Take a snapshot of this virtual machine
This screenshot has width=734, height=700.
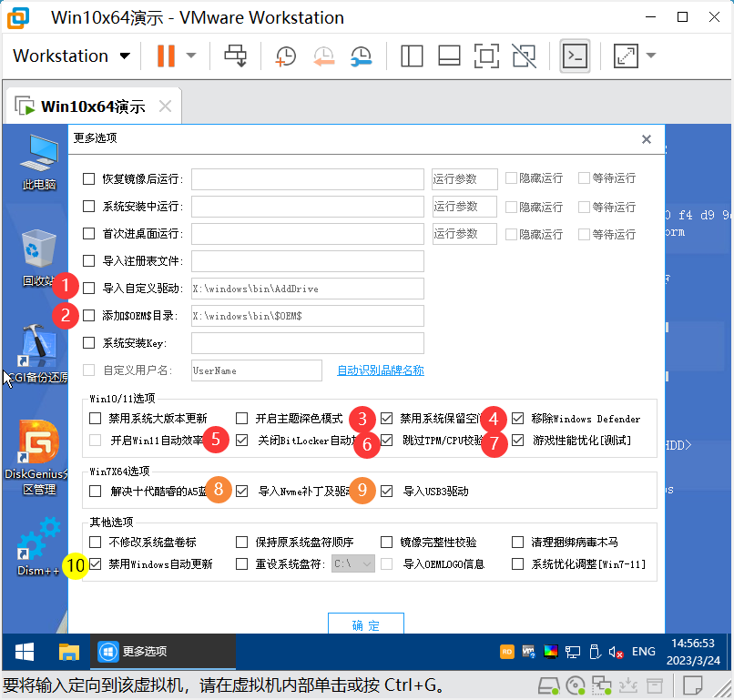coord(286,56)
